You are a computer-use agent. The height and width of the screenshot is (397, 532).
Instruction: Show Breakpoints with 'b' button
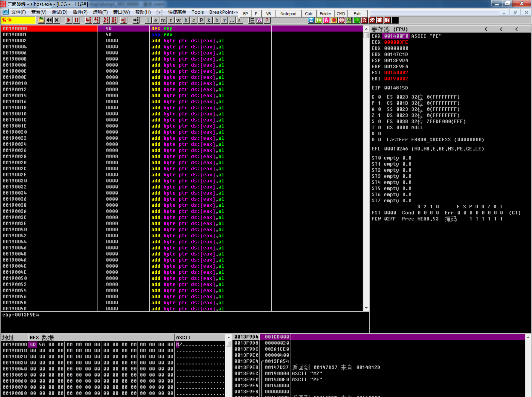[216, 20]
